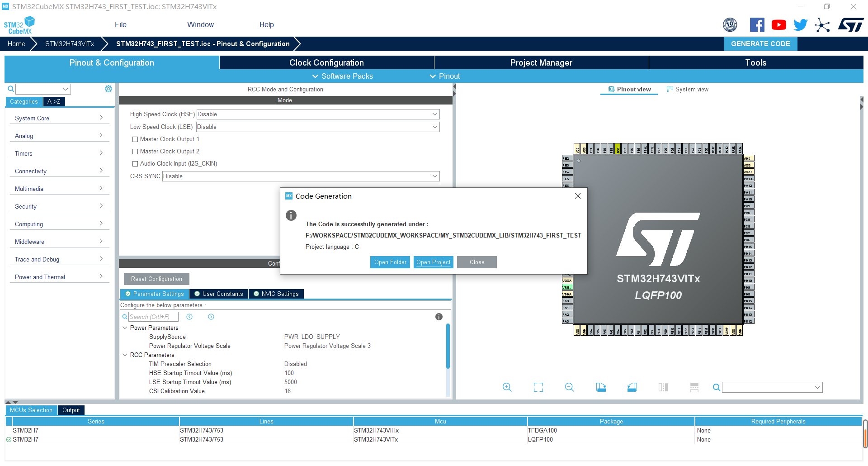
Task: Click the STM32CubeMX logo
Action: [x=19, y=25]
